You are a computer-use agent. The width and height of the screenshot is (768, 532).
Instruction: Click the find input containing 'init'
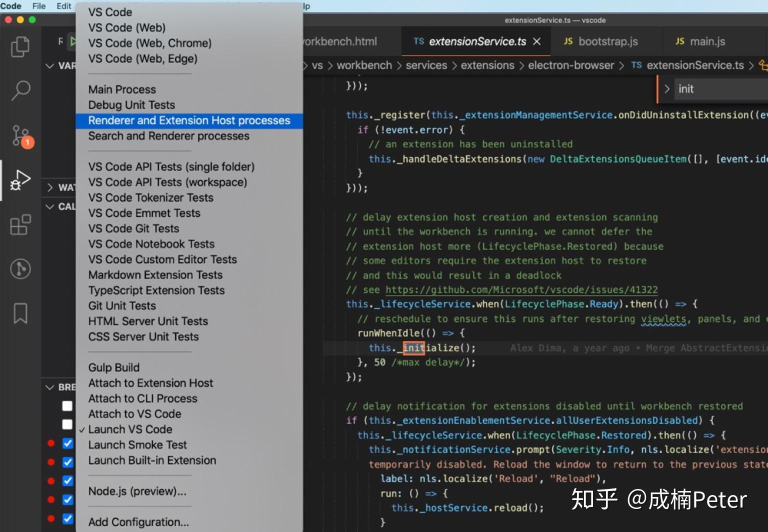pyautogui.click(x=720, y=89)
